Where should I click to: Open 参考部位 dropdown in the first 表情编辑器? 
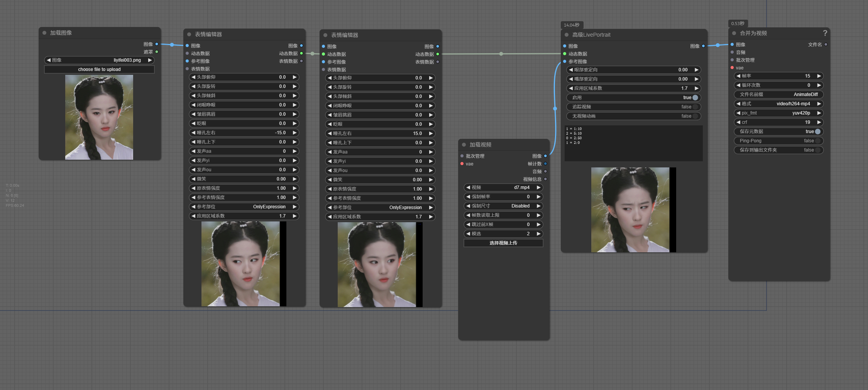click(x=244, y=207)
